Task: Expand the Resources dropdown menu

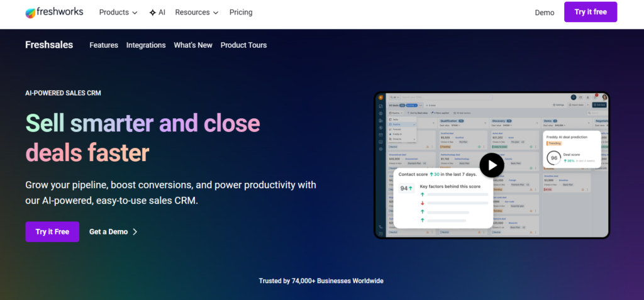Action: [x=197, y=13]
